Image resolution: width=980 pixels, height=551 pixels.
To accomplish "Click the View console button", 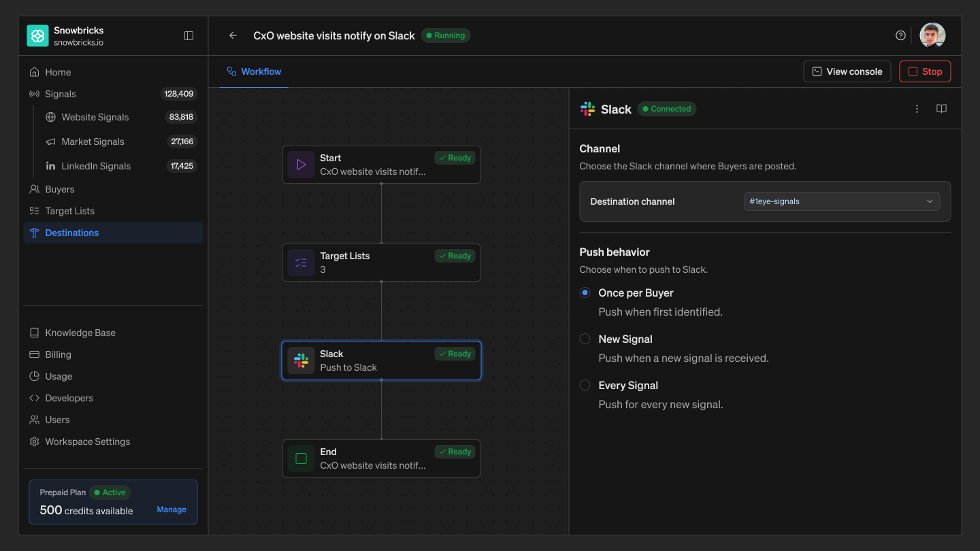I will coord(847,71).
